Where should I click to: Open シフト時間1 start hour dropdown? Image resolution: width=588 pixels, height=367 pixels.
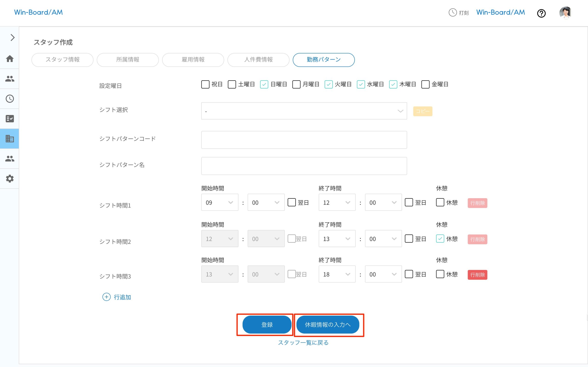point(219,203)
